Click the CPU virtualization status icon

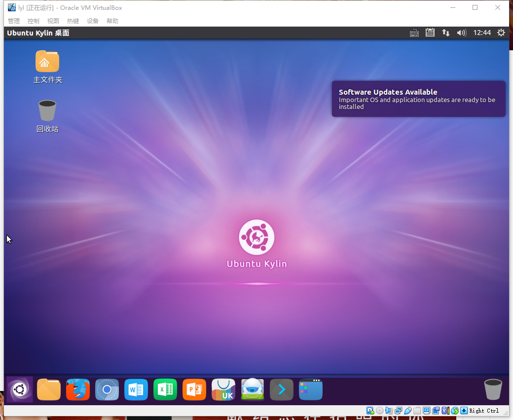click(x=445, y=411)
